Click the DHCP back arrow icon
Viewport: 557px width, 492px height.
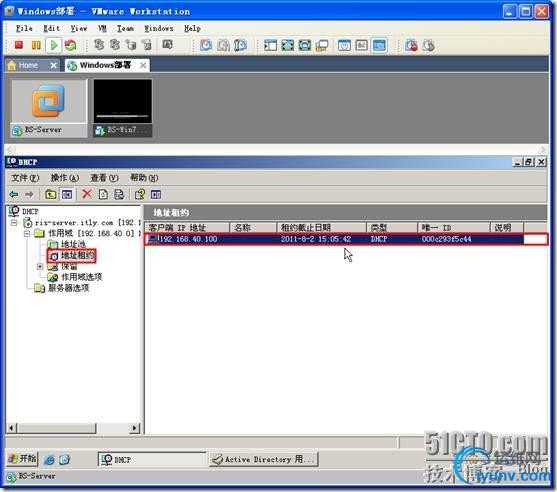(13, 194)
